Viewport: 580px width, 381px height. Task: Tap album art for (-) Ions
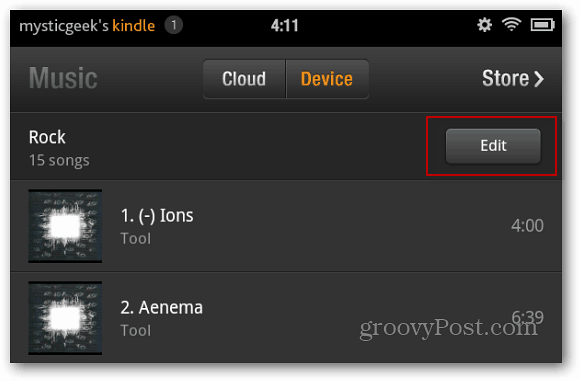click(x=65, y=226)
